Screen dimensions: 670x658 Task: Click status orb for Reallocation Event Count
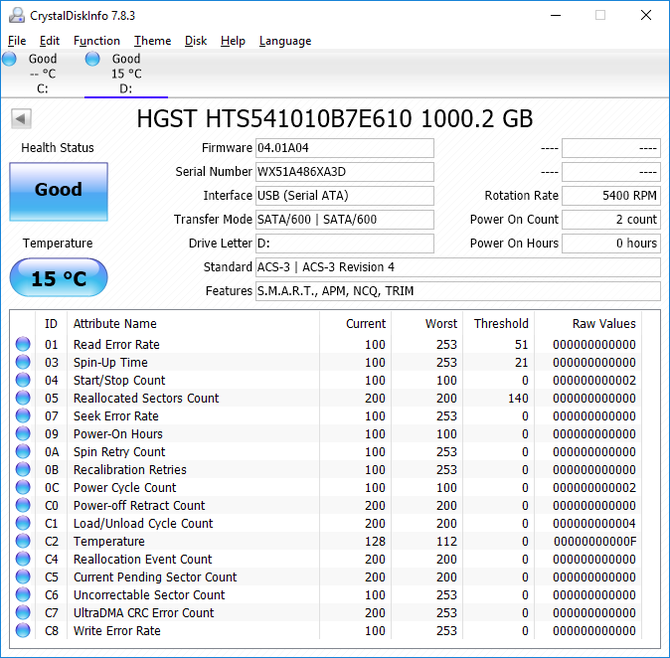23,559
